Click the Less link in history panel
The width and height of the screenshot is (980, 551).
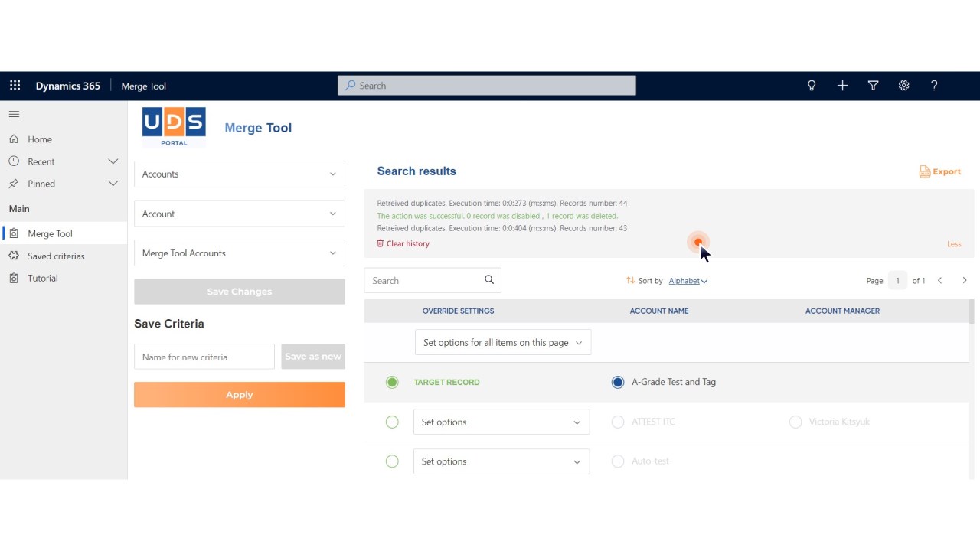pos(954,244)
